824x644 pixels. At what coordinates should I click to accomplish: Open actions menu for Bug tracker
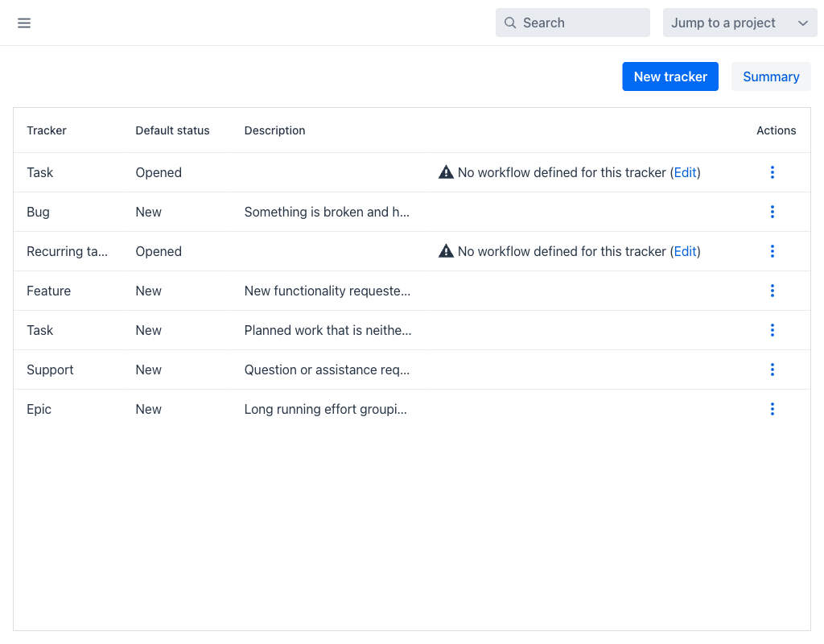[772, 212]
